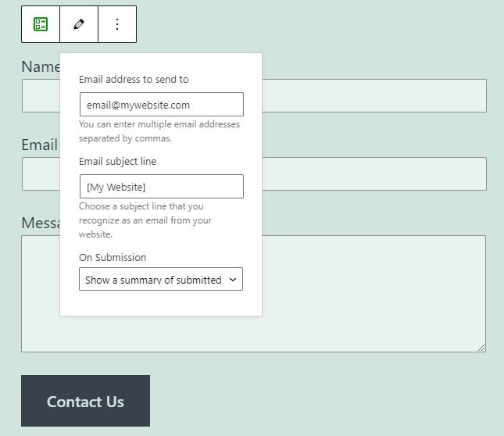Click the pencil edit icon
The image size is (504, 436).
[79, 24]
